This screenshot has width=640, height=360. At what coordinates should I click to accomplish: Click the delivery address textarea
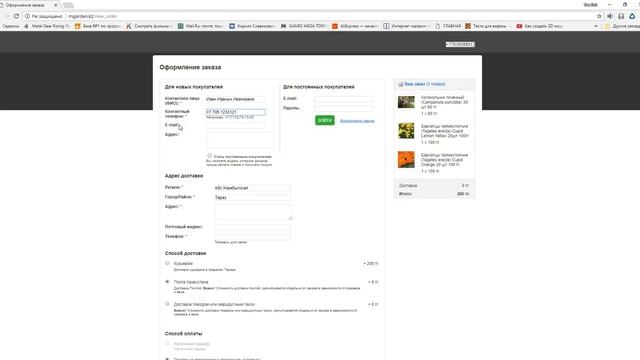coord(253,212)
